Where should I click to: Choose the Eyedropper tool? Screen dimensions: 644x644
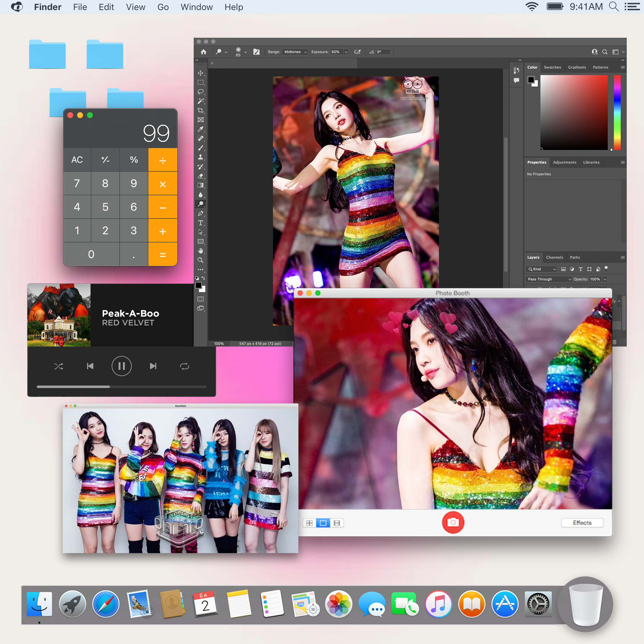coord(200,129)
